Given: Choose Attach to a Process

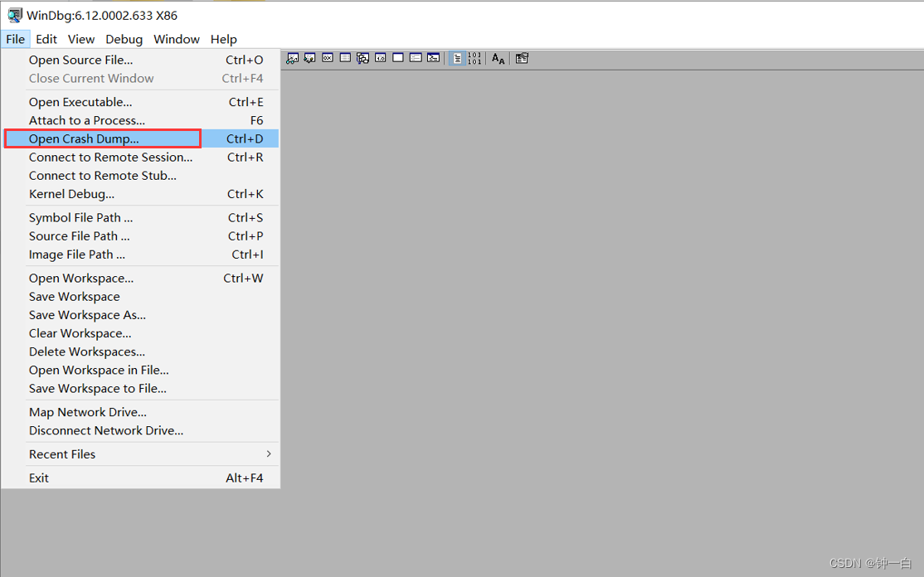Looking at the screenshot, I should [x=85, y=120].
